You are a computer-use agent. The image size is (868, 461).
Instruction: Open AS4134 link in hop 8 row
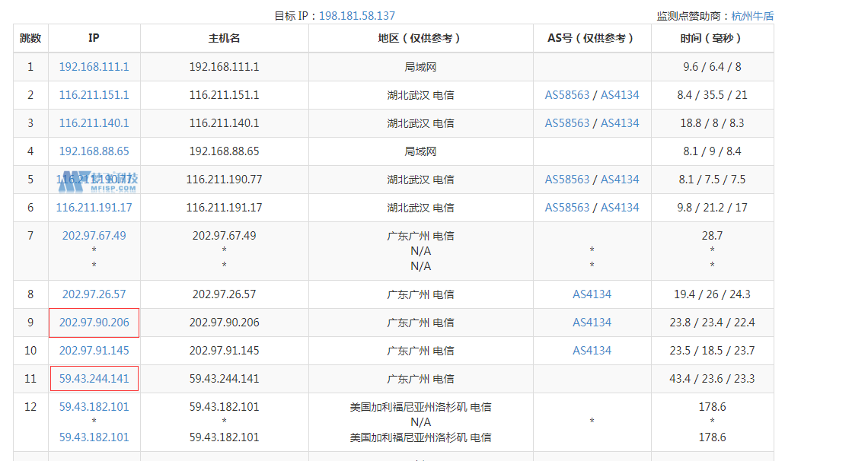(x=592, y=294)
